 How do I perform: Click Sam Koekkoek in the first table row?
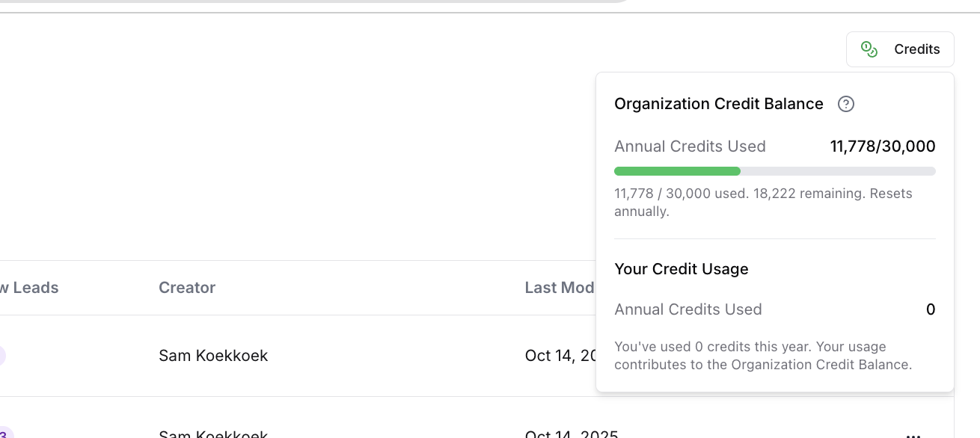212,356
